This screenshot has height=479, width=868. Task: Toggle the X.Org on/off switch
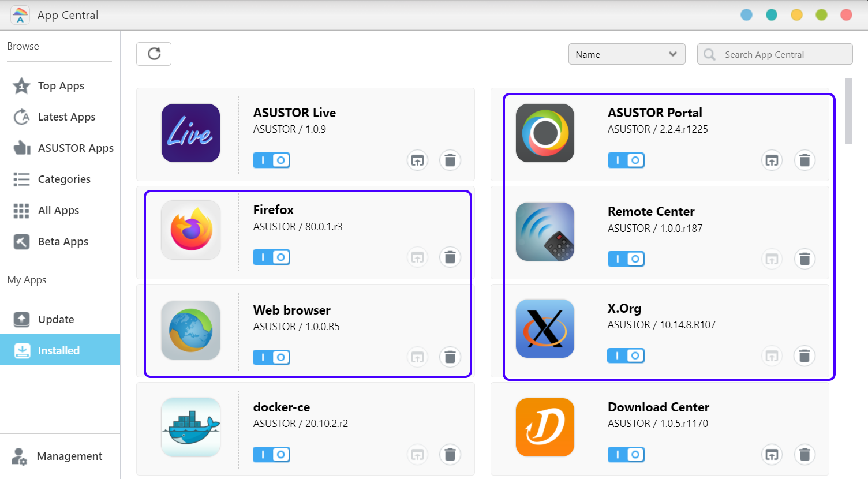click(626, 355)
